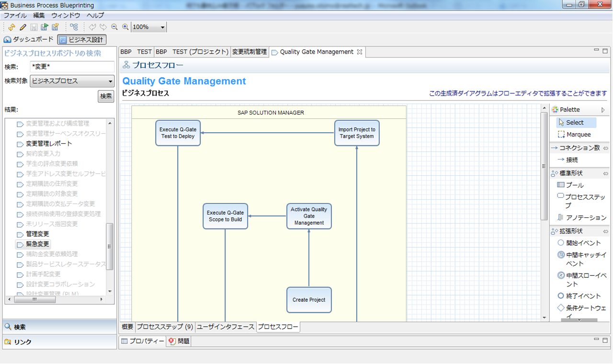
Task: Select 学生の評点変更依頼 result row
Action: (x=52, y=164)
